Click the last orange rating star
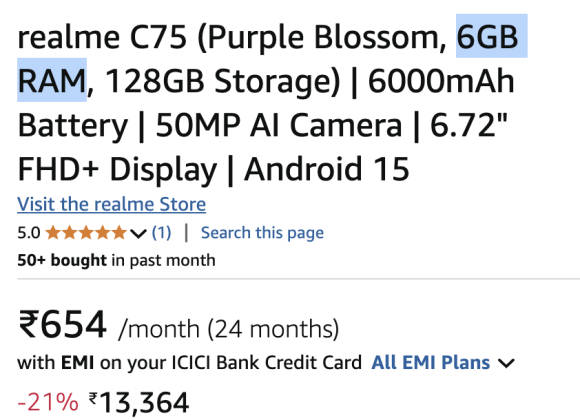580x420 pixels. 119,233
